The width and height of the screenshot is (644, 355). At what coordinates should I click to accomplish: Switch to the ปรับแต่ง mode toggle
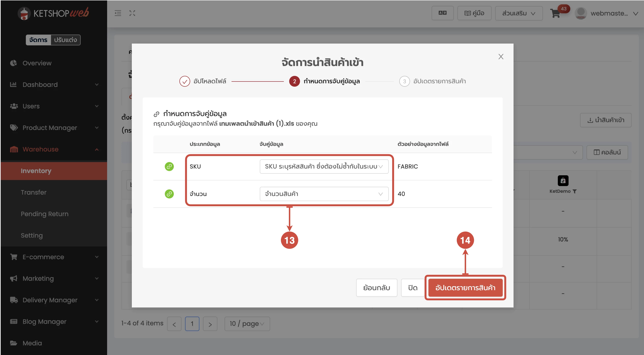pos(65,40)
